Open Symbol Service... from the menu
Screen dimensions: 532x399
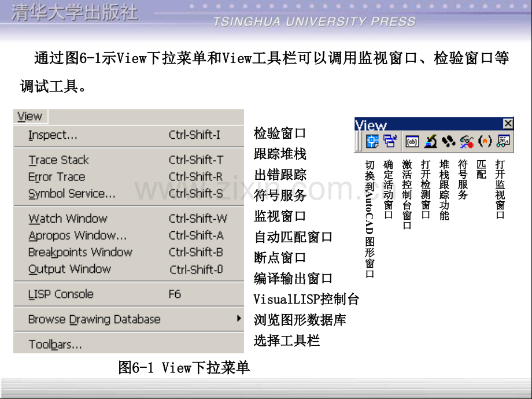[x=128, y=193]
